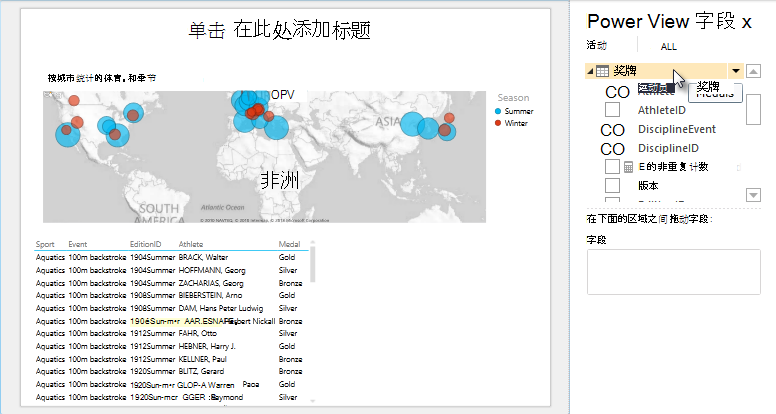Click the cell BRACK, Walter
The width and height of the screenshot is (776, 414).
pyautogui.click(x=203, y=257)
